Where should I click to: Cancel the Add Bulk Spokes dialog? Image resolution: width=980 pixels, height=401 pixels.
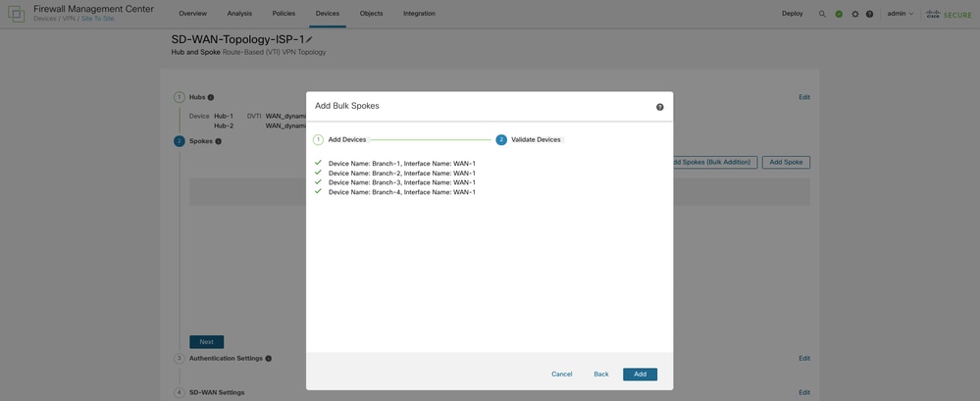(x=562, y=375)
